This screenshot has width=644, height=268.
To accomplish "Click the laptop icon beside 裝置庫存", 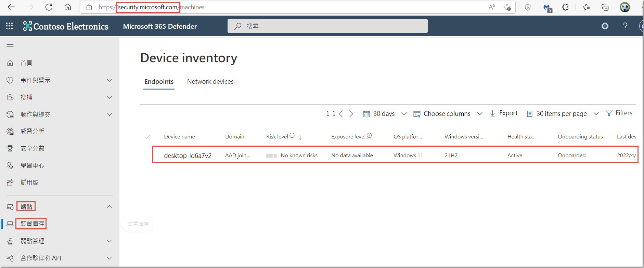I will [10, 224].
